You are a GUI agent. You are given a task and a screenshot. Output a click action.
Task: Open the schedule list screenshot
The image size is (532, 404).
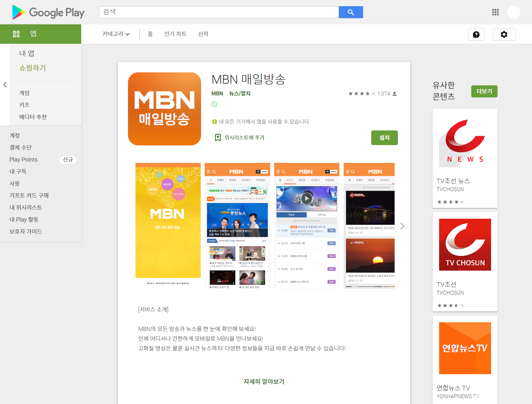[307, 226]
